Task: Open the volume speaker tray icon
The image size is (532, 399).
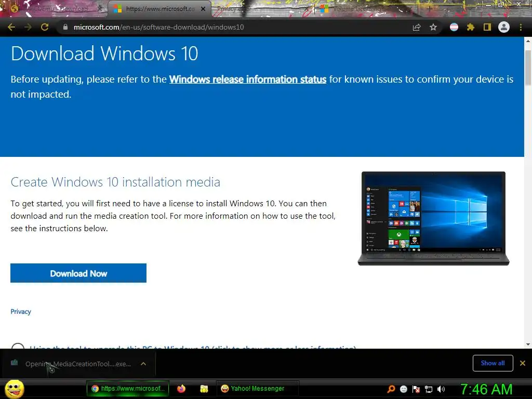Action: click(x=441, y=389)
